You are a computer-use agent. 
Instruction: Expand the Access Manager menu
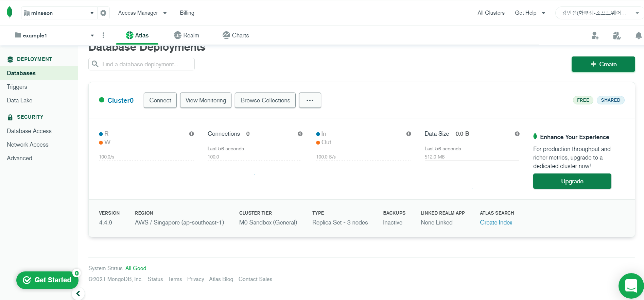coord(142,13)
